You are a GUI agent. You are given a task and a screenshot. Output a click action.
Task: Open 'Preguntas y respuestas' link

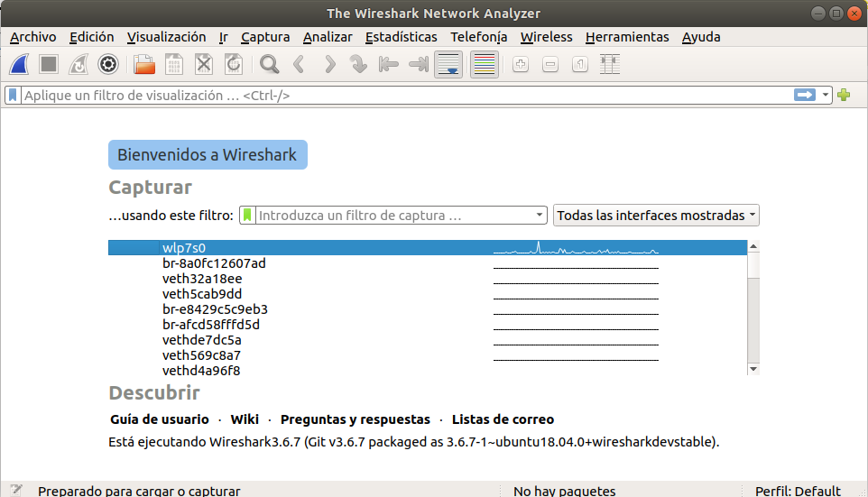click(x=356, y=419)
